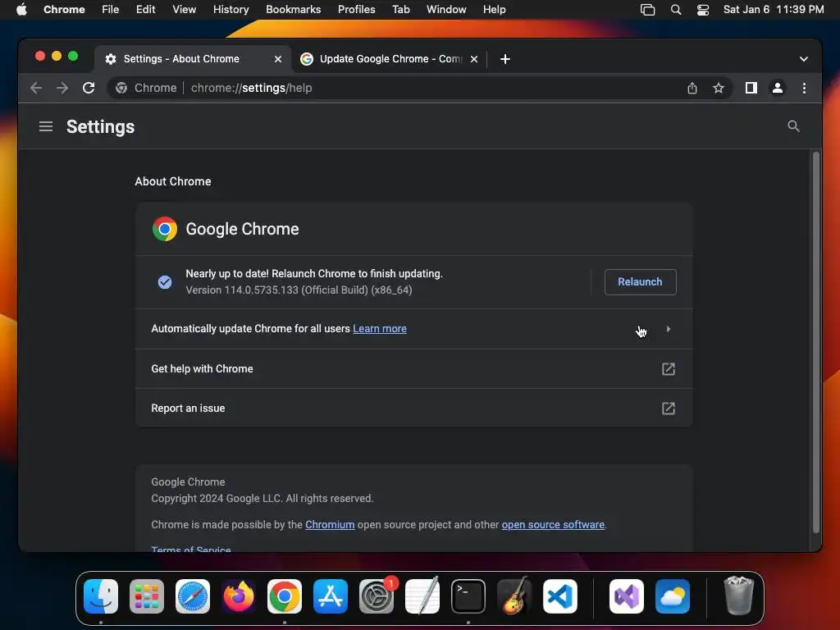This screenshot has width=840, height=630.
Task: Launch Safari from the Dock
Action: [x=193, y=596]
